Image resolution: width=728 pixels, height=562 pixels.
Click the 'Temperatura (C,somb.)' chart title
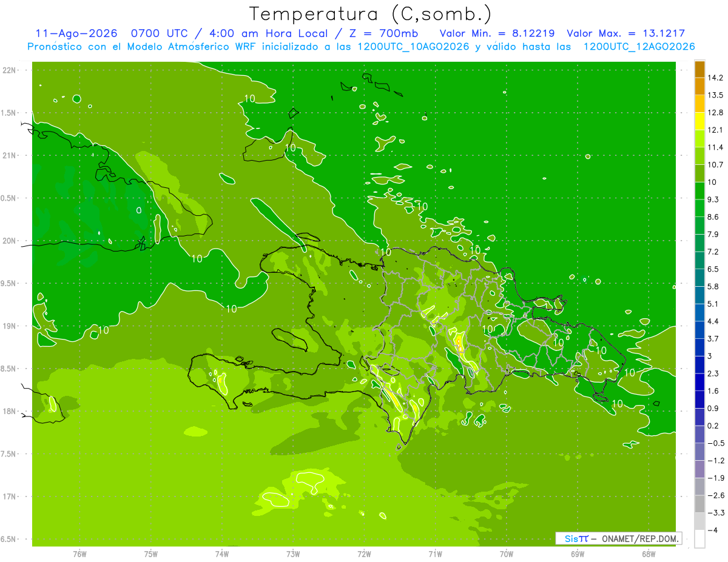pos(371,15)
